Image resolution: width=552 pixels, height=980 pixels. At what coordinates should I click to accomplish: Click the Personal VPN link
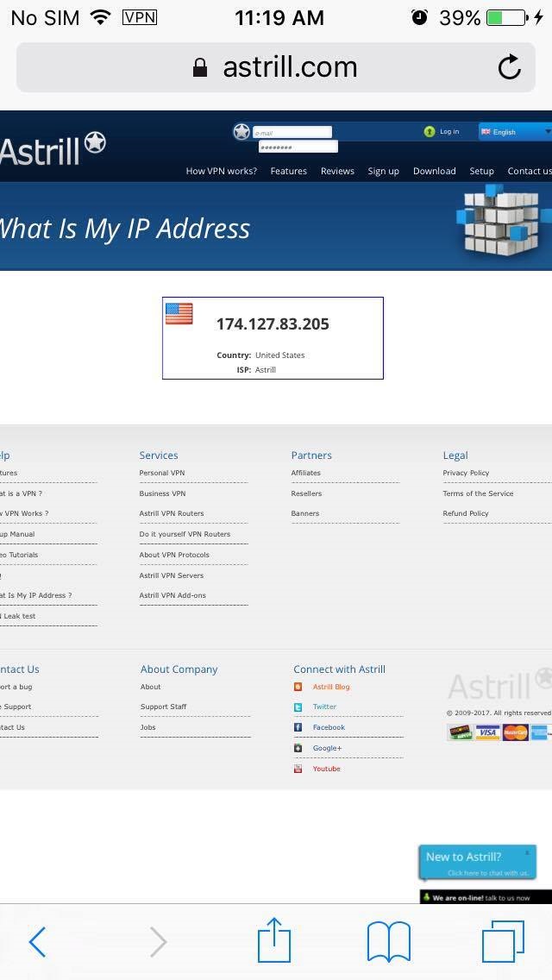click(x=162, y=473)
